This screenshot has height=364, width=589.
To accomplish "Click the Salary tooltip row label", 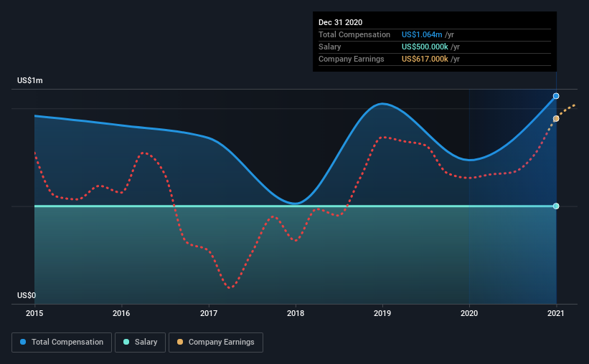I will pyautogui.click(x=330, y=47).
